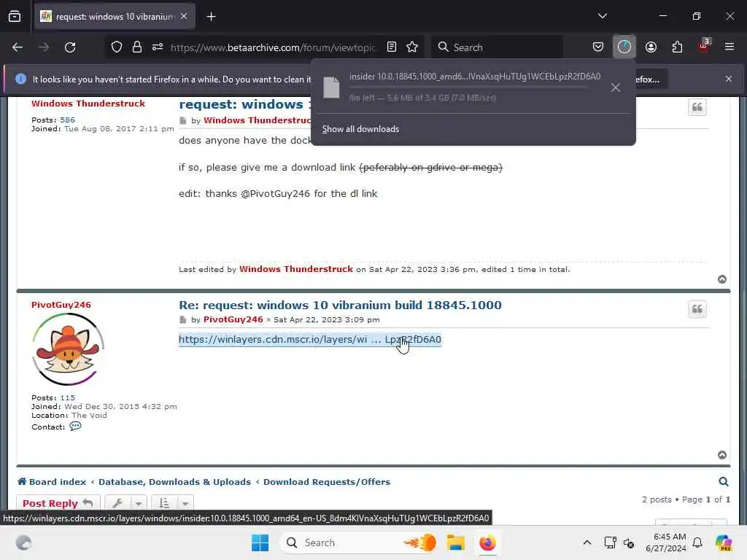The width and height of the screenshot is (747, 560).
Task: Open winlayers.cdn.mscr.io download link
Action: (309, 340)
